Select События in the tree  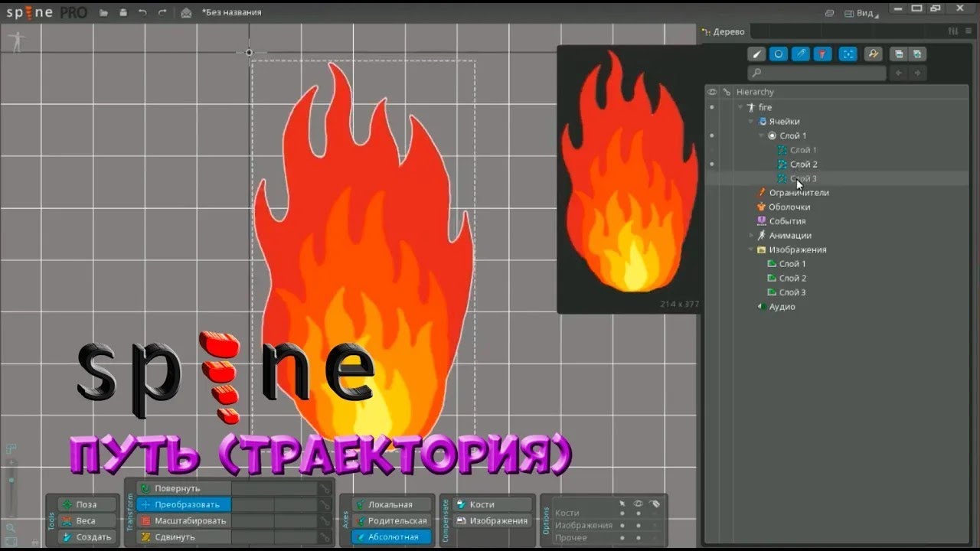click(787, 221)
